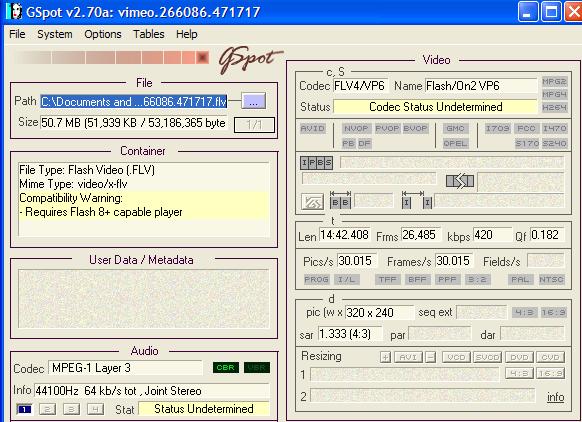582x422 pixels.
Task: Click the FCC colorimetry indicator
Action: 526,128
